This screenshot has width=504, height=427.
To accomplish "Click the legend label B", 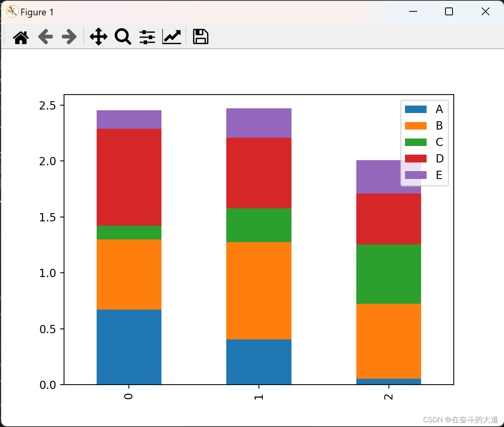I will click(439, 126).
